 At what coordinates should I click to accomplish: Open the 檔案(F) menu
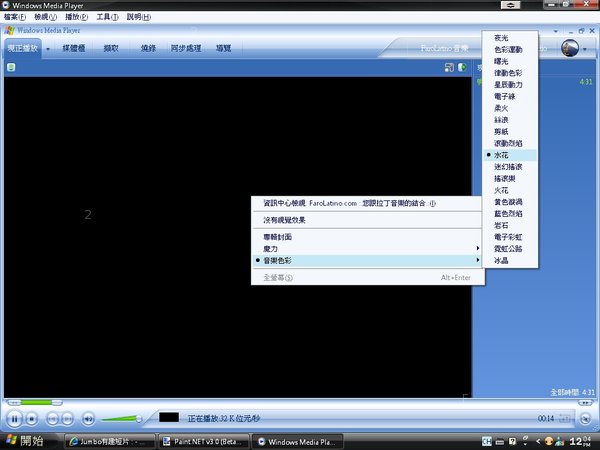(x=15, y=17)
